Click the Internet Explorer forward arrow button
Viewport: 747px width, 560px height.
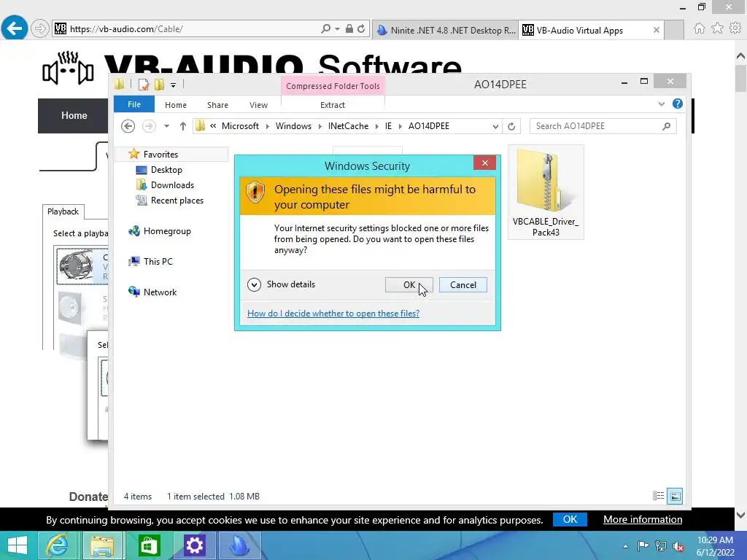(40, 28)
